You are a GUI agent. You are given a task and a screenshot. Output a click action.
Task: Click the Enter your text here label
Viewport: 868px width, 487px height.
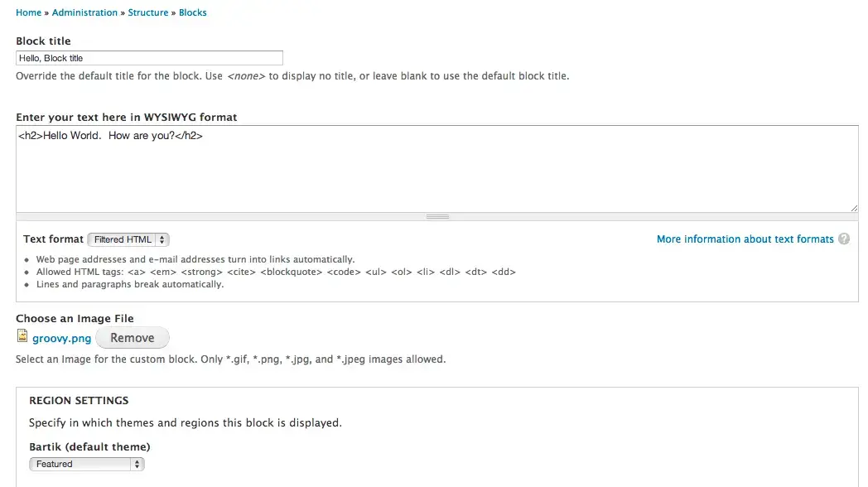point(126,117)
